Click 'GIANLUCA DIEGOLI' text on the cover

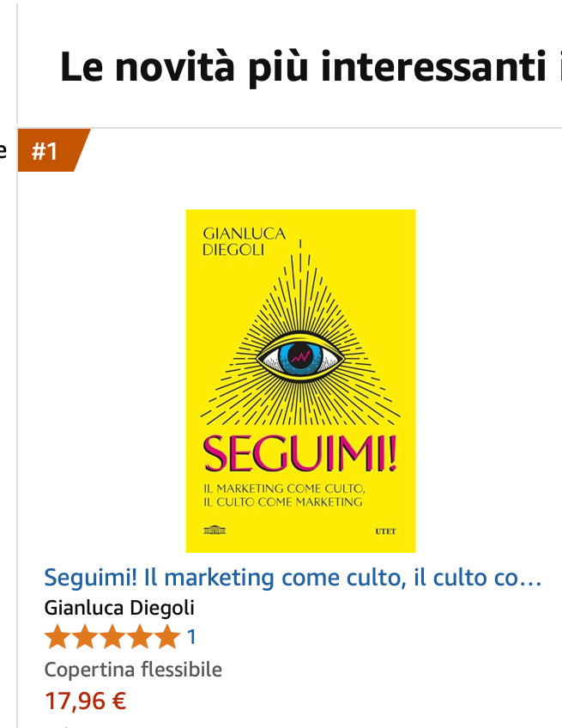[x=245, y=241]
